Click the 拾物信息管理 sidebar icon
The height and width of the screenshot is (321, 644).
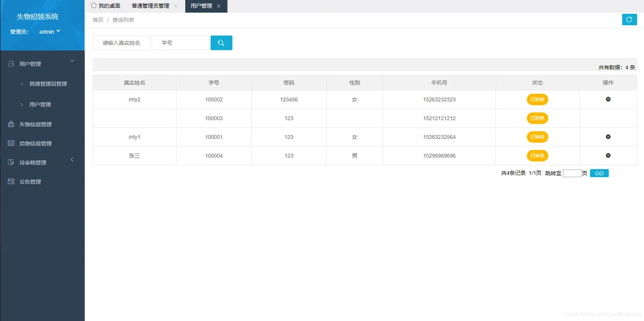[11, 143]
